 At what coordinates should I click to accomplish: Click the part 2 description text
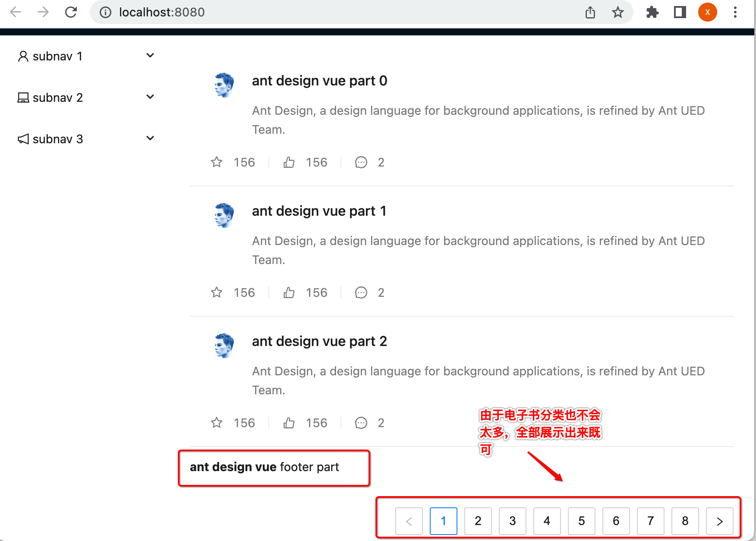pos(478,381)
